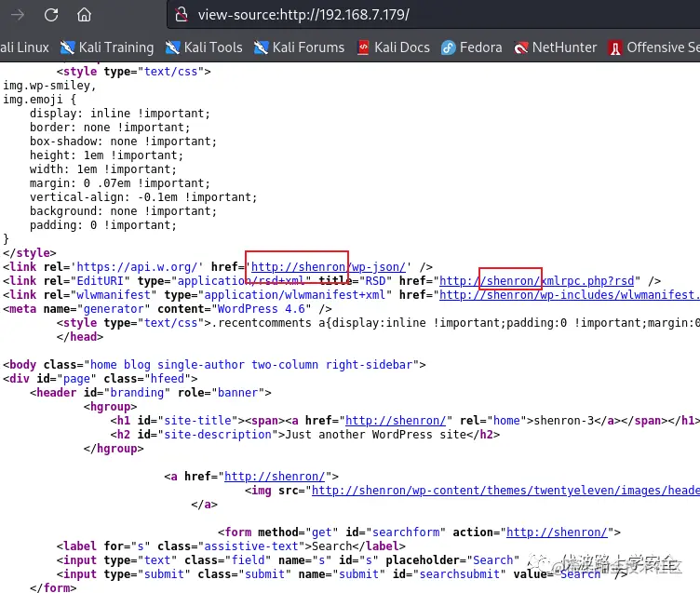Click the 'WordPress 4.6' generator text
The width and height of the screenshot is (700, 593).
point(262,309)
